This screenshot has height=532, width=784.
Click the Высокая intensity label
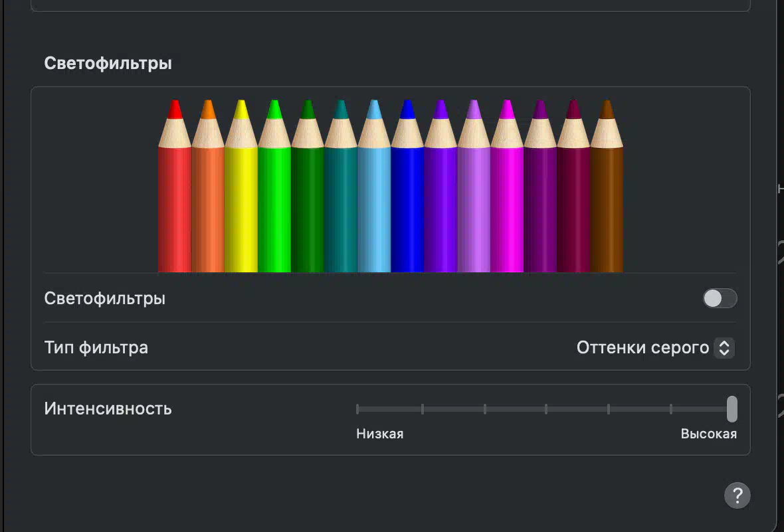[708, 434]
